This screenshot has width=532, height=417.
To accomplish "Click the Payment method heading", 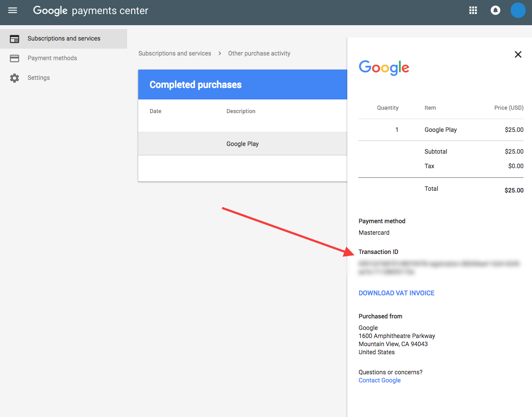I will click(x=382, y=221).
